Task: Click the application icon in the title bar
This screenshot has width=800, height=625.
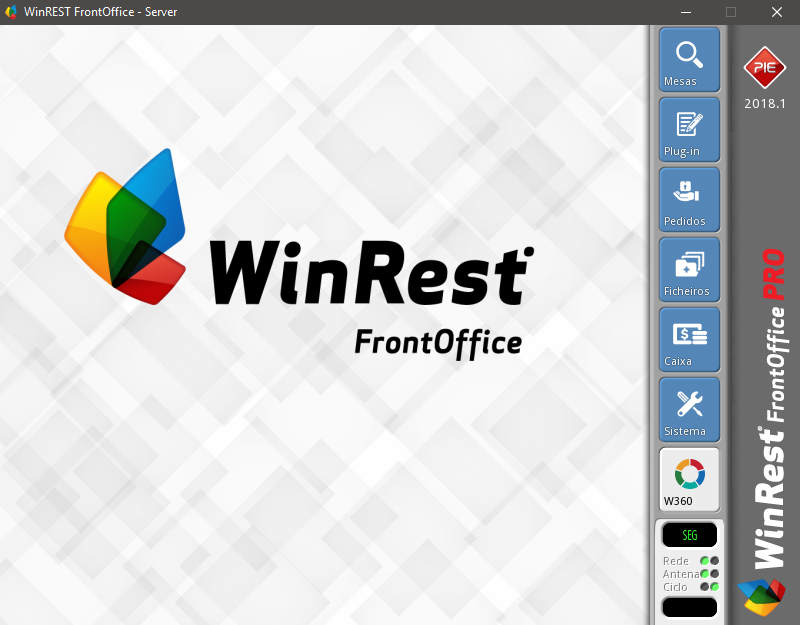Action: 12,12
